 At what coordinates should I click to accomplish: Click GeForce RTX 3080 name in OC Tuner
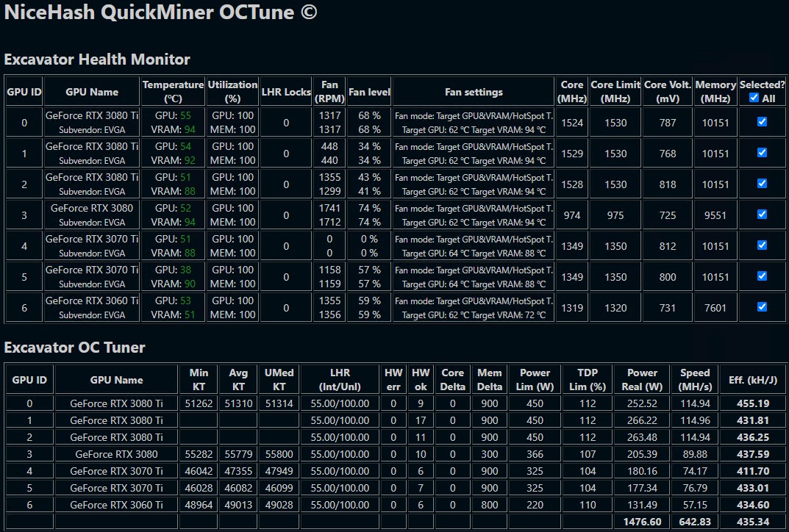click(x=116, y=454)
